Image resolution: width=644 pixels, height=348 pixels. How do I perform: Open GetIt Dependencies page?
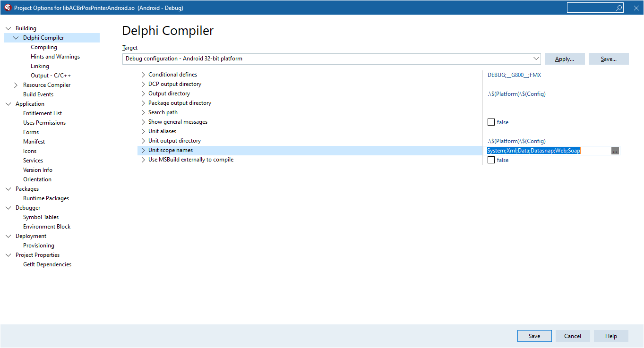[47, 264]
